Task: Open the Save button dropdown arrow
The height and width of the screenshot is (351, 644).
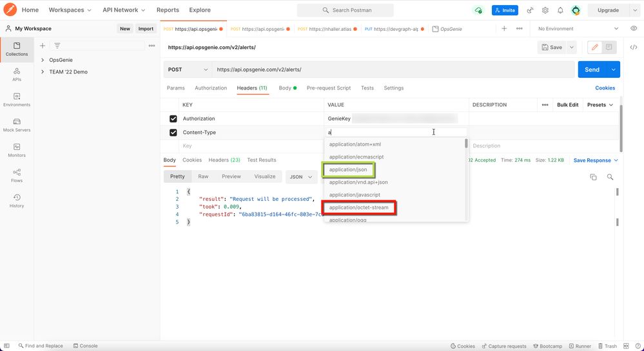Action: (571, 47)
